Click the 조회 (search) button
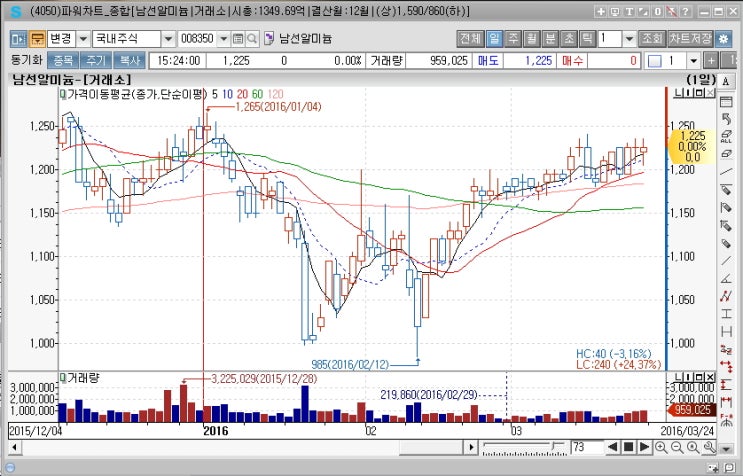Screen dimensions: 743x476 (x=652, y=38)
